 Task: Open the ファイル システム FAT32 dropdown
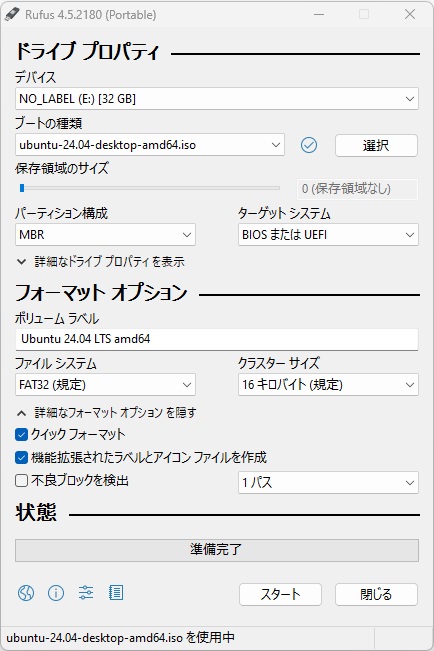point(105,385)
